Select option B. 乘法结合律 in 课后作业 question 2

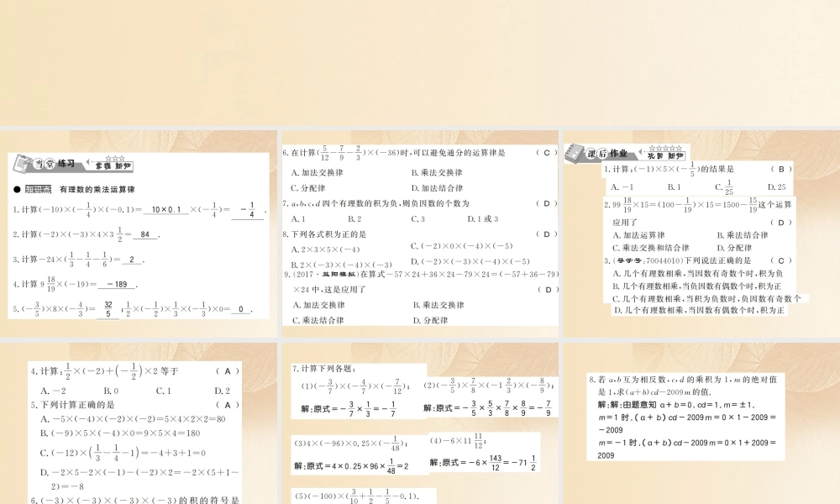tap(743, 235)
